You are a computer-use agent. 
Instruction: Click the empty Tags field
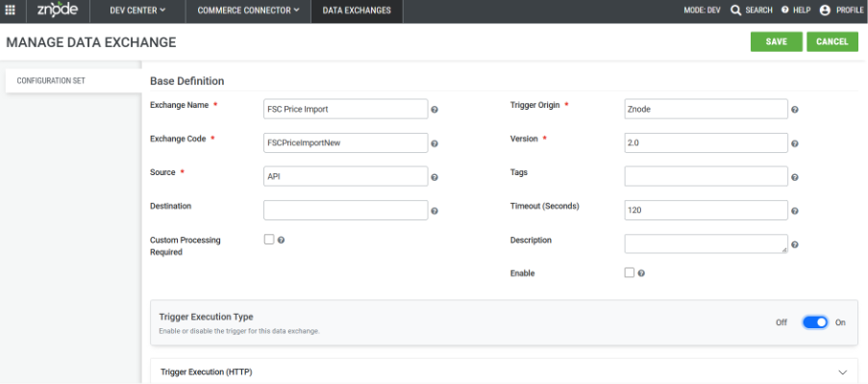click(x=706, y=177)
